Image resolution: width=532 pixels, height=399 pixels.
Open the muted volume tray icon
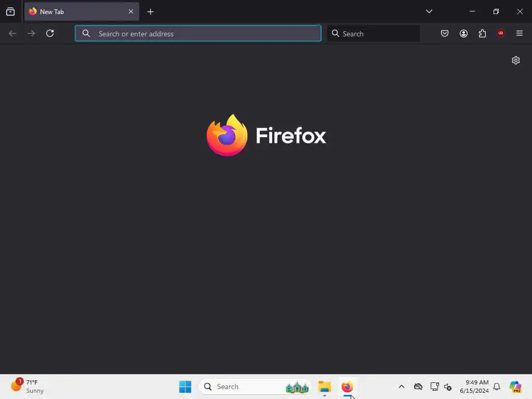click(x=448, y=387)
